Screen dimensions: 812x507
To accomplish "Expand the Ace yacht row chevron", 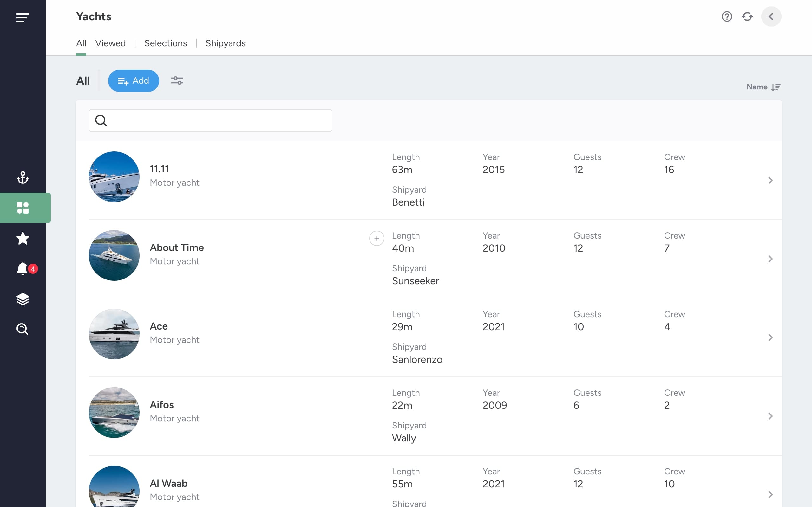I will pyautogui.click(x=770, y=338).
